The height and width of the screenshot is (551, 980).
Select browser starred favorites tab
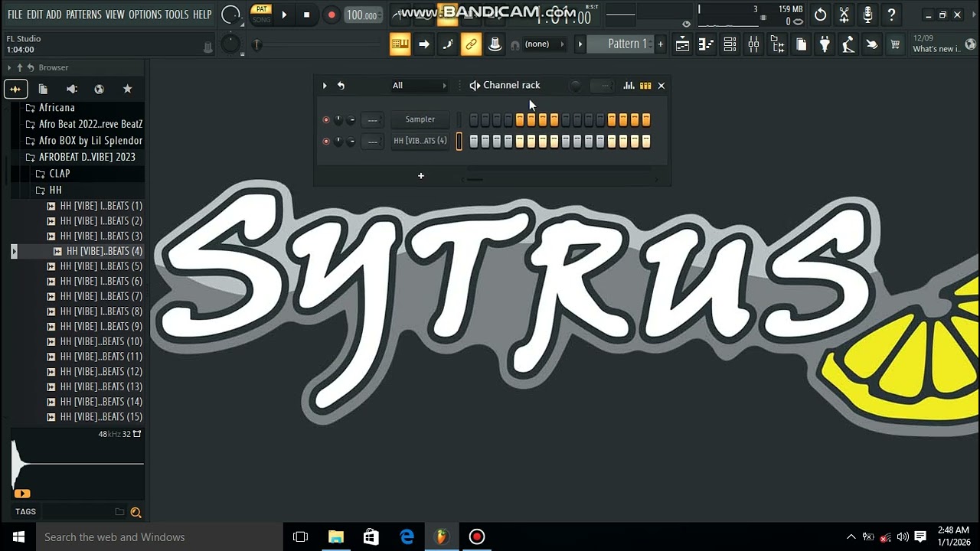(x=127, y=90)
